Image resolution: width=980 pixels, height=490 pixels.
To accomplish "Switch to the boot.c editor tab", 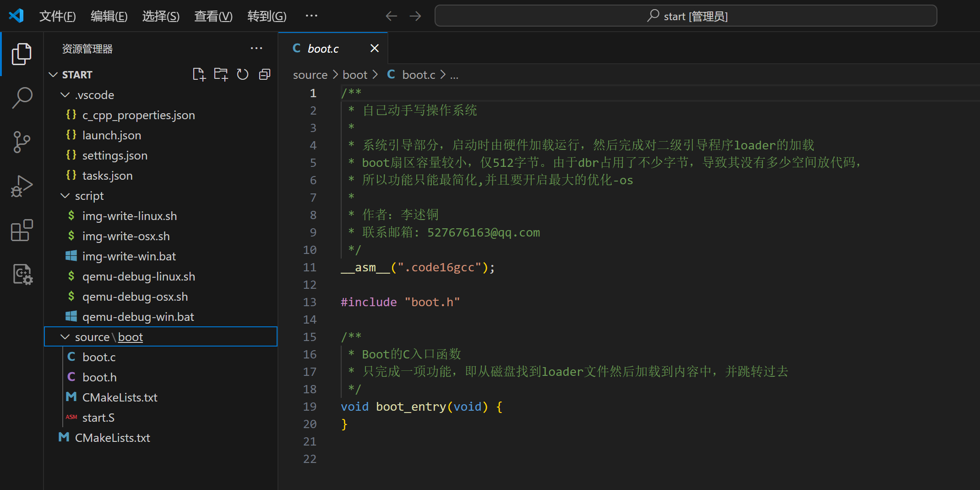I will tap(323, 49).
